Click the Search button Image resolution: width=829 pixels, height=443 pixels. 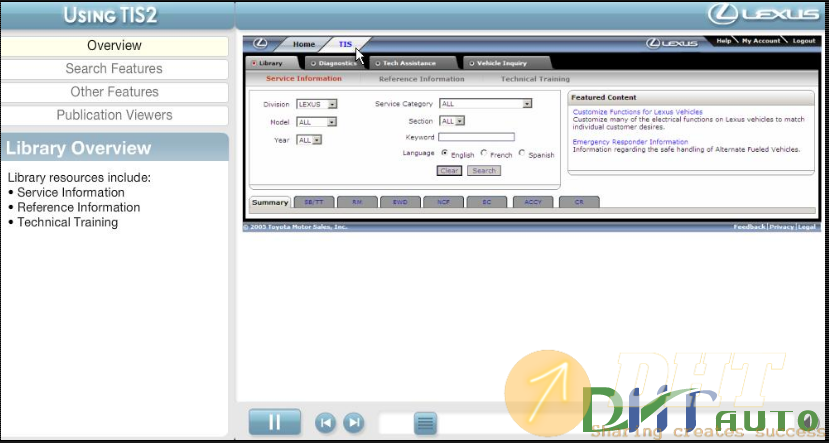(484, 171)
